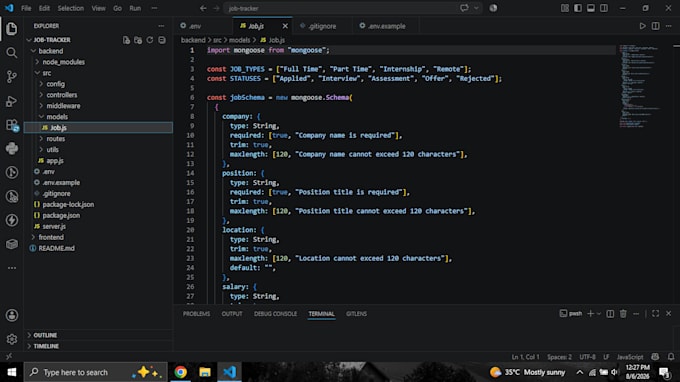Open the File menu

pos(26,8)
